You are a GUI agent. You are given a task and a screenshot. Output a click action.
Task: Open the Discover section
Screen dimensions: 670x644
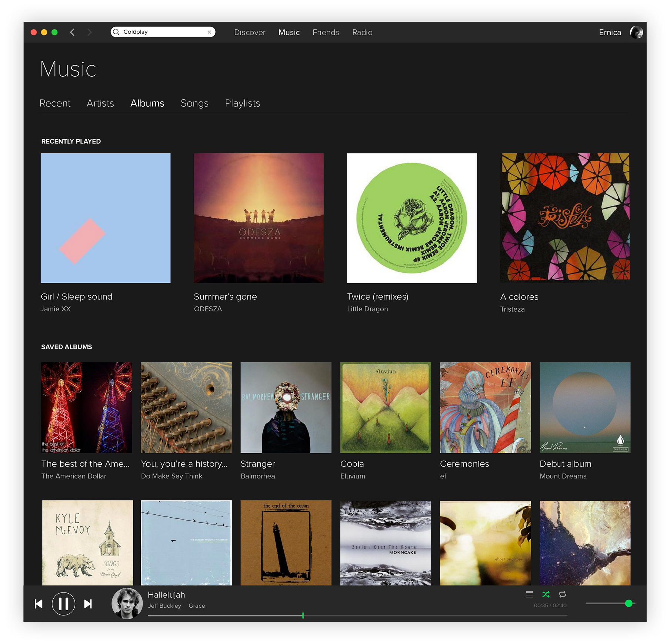pyautogui.click(x=250, y=33)
